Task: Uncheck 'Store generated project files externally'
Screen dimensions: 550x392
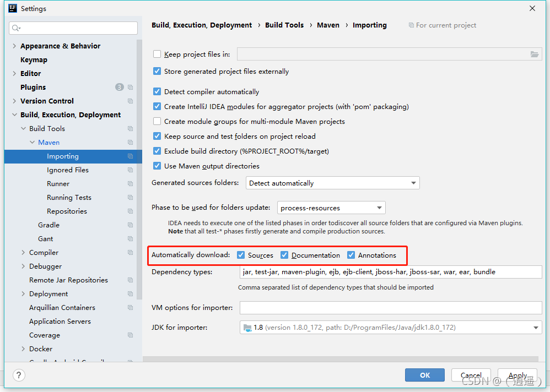Action: click(x=157, y=72)
